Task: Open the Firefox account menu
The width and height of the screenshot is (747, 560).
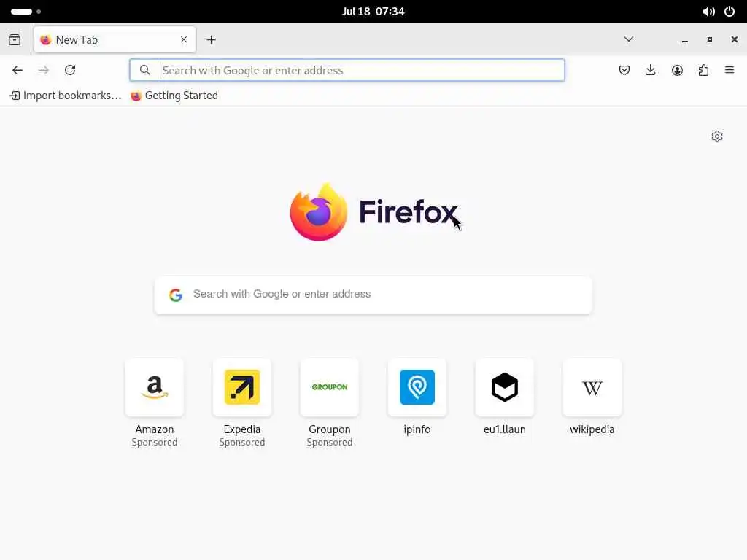Action: tap(677, 71)
